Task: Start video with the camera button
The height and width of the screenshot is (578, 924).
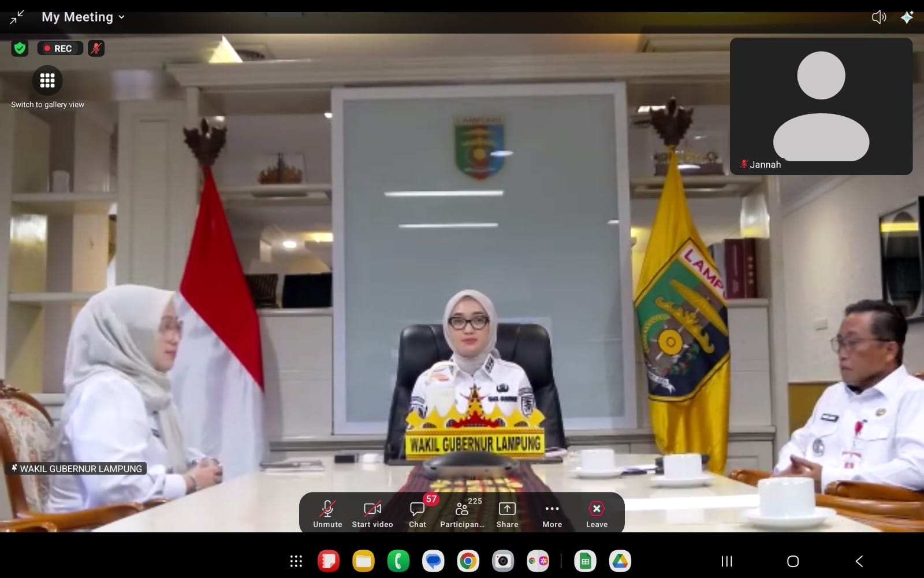Action: coord(372,513)
